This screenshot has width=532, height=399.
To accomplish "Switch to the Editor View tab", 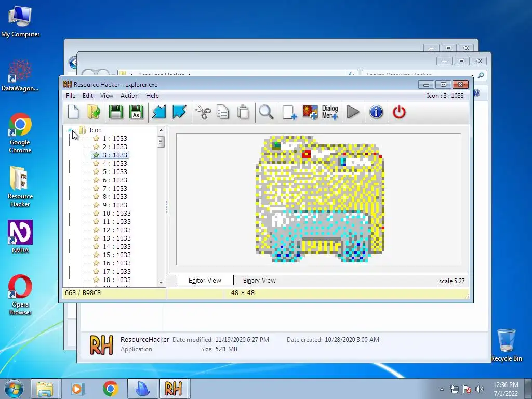I will pyautogui.click(x=205, y=280).
